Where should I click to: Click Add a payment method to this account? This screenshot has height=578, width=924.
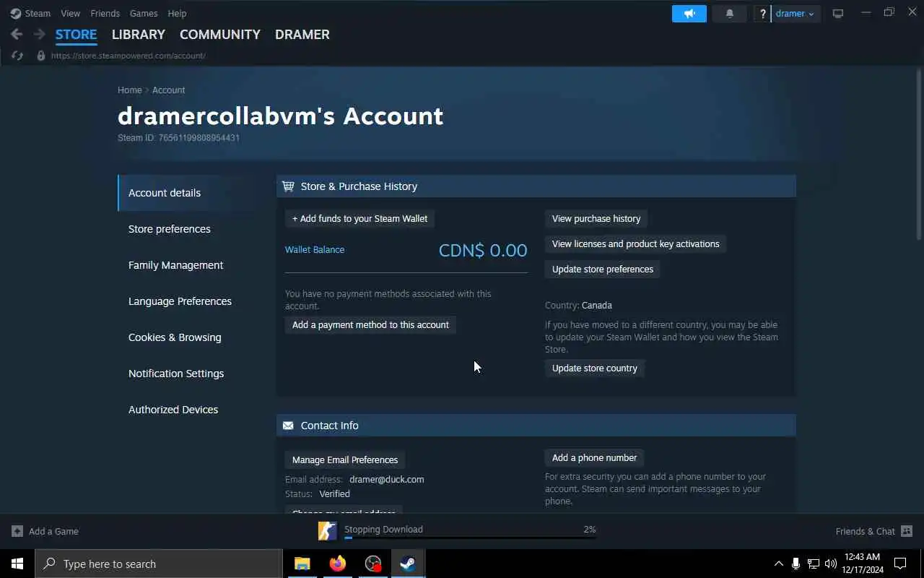tap(370, 324)
